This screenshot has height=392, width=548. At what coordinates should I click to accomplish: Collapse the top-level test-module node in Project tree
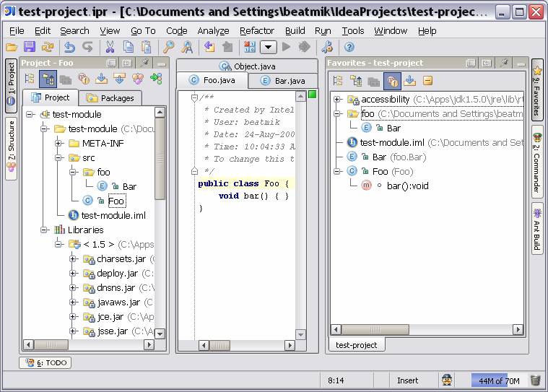[x=30, y=114]
